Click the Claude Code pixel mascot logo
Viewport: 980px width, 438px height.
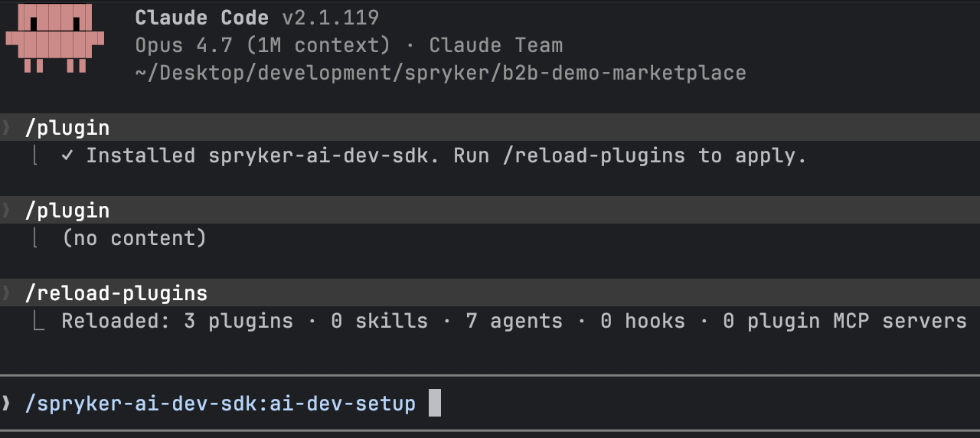55,38
